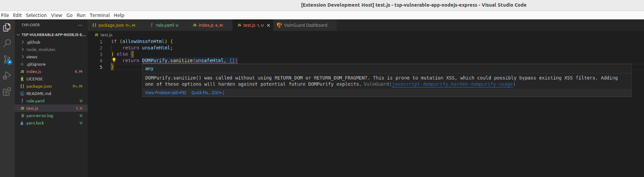Open the Run menu
This screenshot has width=644, height=177.
(x=81, y=15)
